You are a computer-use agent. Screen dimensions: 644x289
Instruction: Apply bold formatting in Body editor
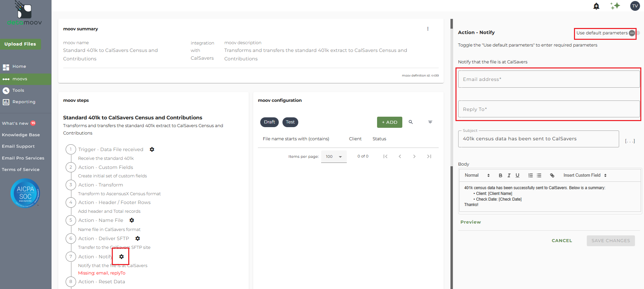tap(501, 175)
